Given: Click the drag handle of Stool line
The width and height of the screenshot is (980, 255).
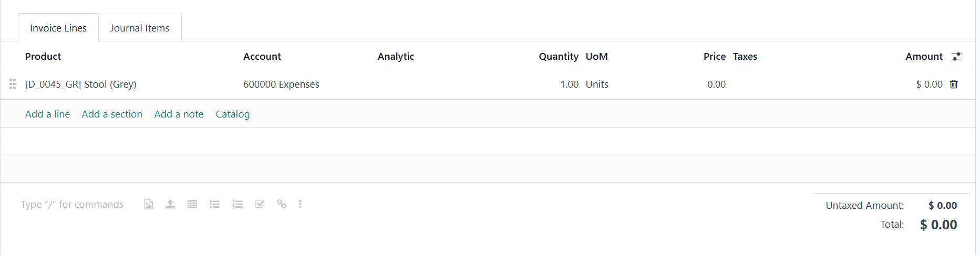Looking at the screenshot, I should (13, 84).
